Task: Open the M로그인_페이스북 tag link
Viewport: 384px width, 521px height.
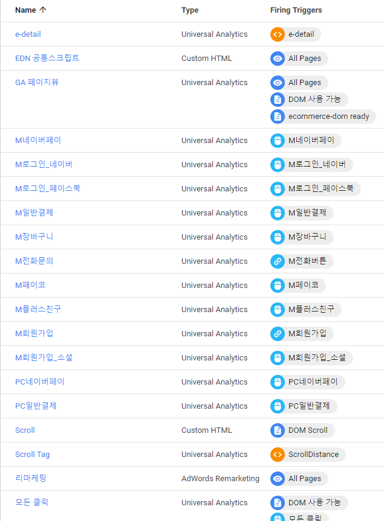Action: click(x=48, y=188)
